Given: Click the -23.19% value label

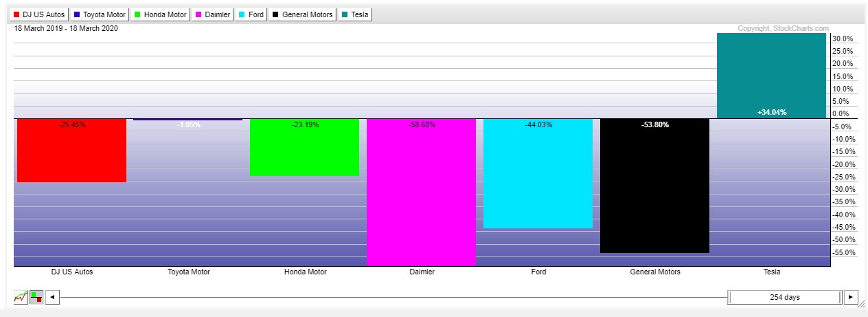Looking at the screenshot, I should [x=305, y=125].
